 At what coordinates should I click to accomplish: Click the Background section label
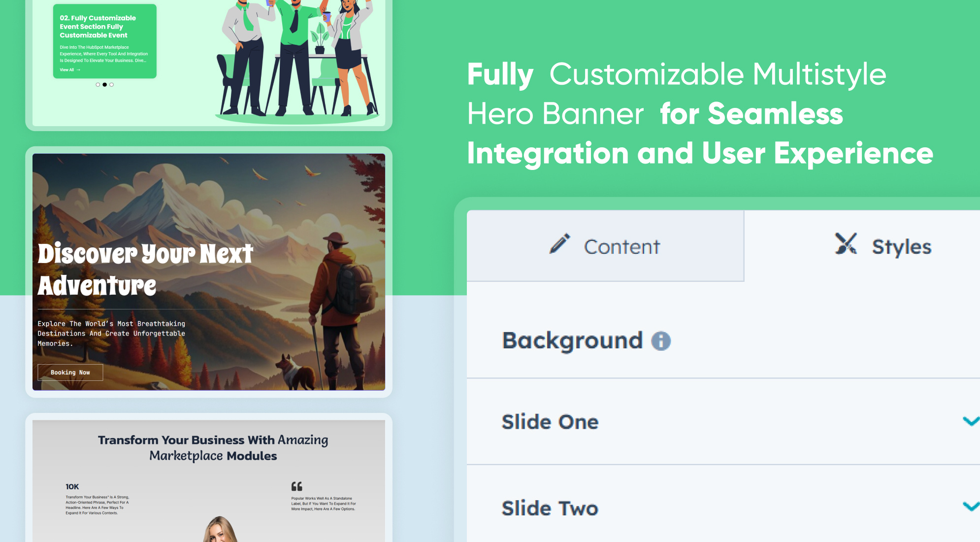pos(572,340)
